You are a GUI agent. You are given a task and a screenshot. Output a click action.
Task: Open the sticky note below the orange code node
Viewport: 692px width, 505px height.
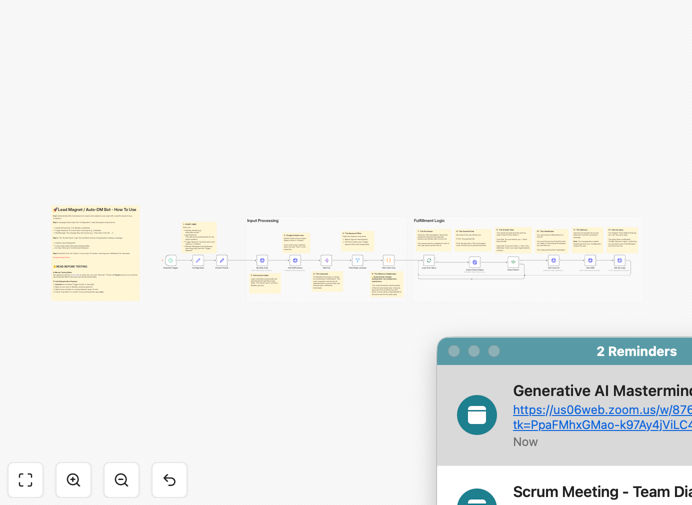(x=387, y=284)
